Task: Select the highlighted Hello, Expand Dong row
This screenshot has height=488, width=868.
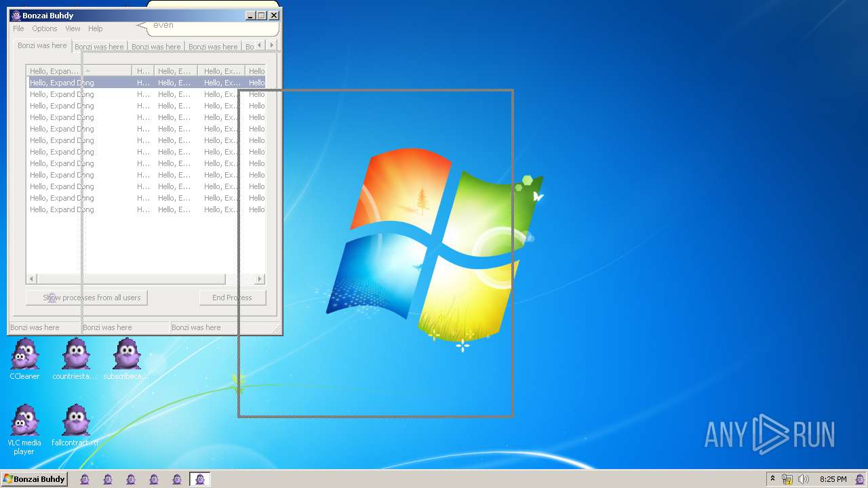Action: [x=146, y=83]
